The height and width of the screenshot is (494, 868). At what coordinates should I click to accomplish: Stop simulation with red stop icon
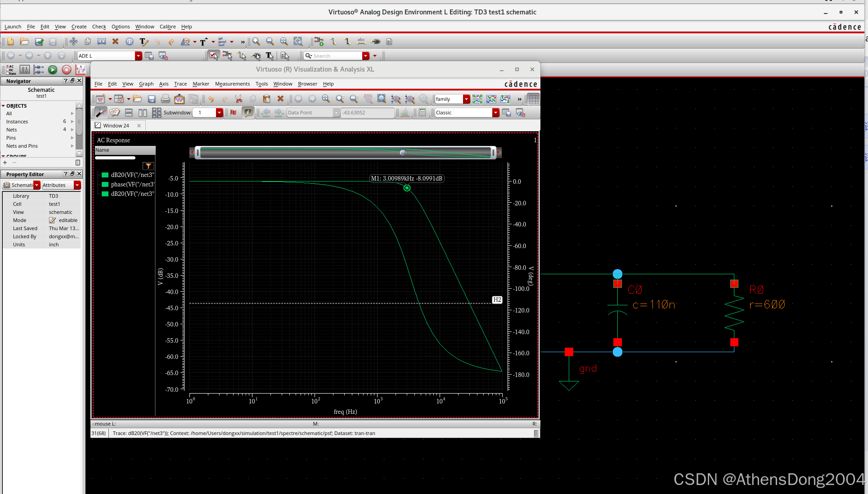coord(67,70)
